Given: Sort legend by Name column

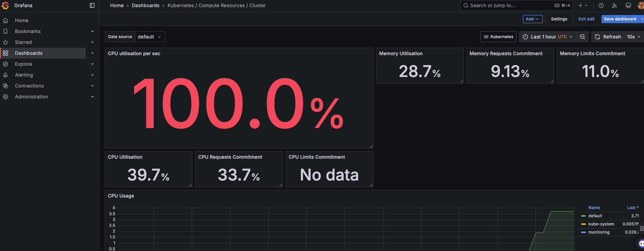Looking at the screenshot, I should click(x=594, y=208).
